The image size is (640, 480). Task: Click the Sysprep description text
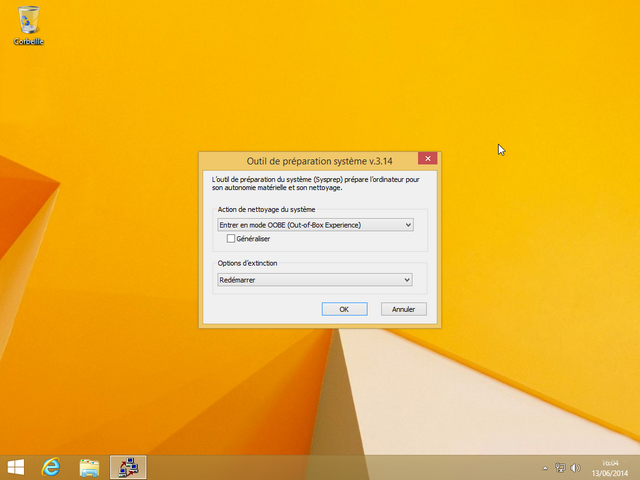point(316,183)
